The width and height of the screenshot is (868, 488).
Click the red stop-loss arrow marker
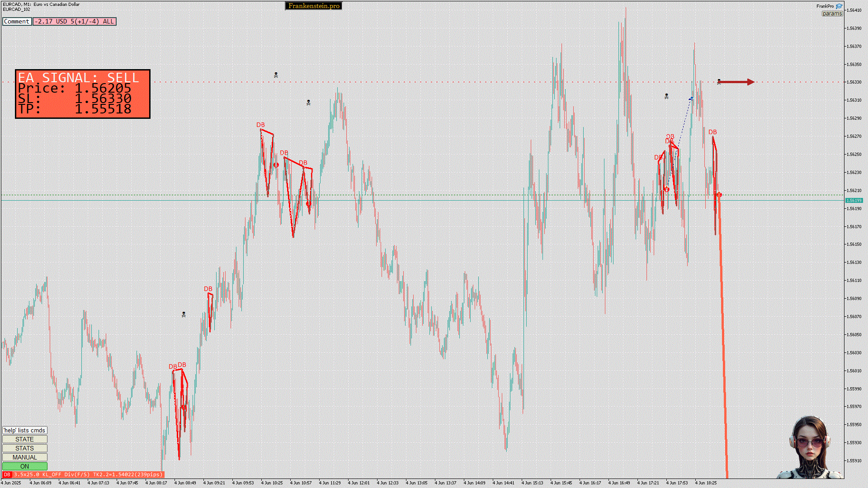point(736,82)
